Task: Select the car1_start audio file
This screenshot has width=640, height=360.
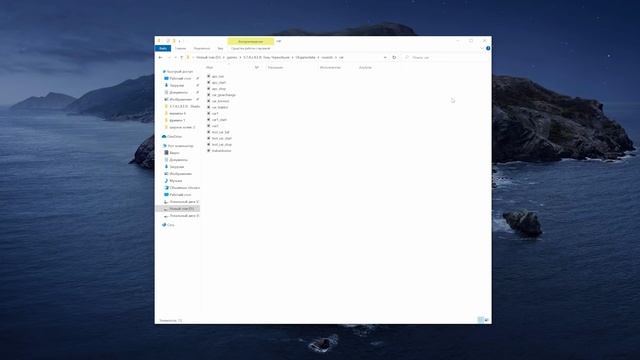Action: [x=220, y=120]
